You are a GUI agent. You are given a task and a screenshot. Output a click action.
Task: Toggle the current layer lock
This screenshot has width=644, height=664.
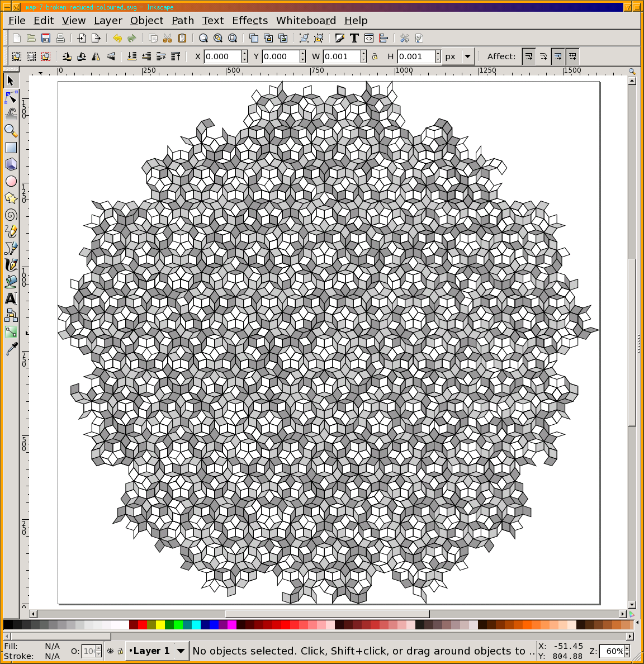click(120, 651)
